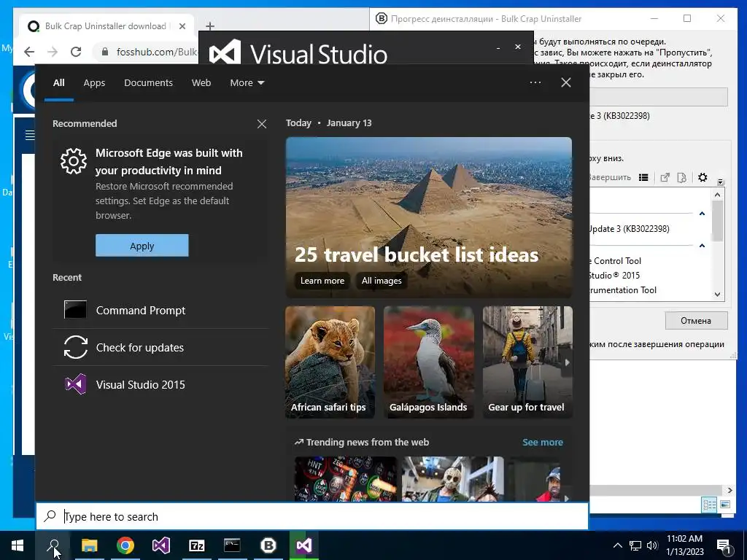Open Visual Studio 2015 from Recent
The width and height of the screenshot is (747, 560).
pos(160,385)
